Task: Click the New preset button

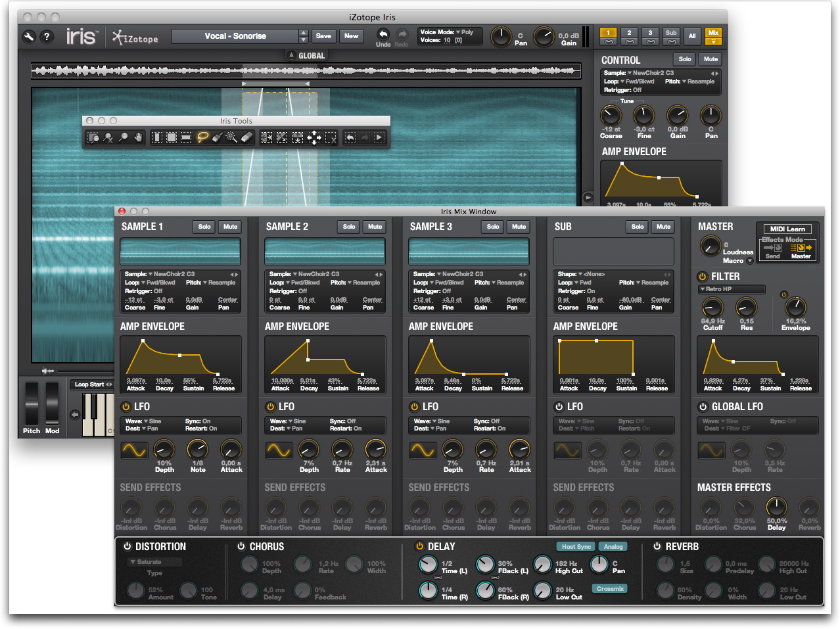Action: coord(352,36)
